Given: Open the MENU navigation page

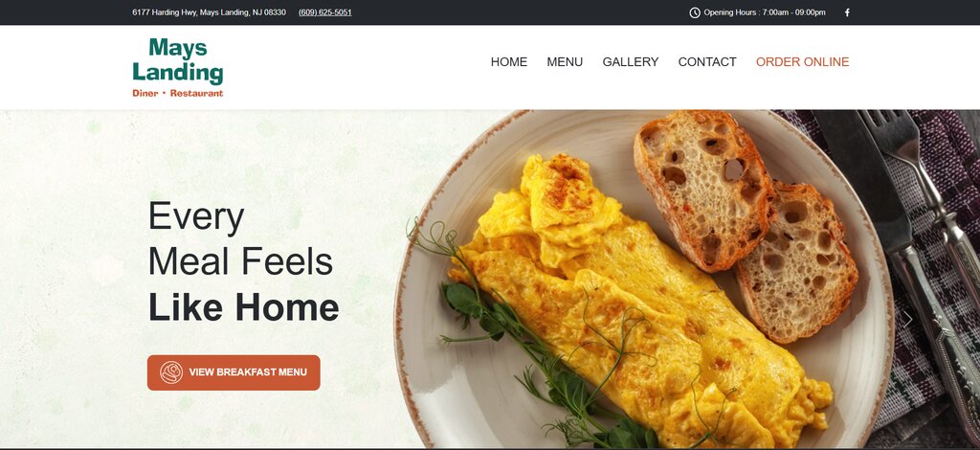Looking at the screenshot, I should pos(565,62).
